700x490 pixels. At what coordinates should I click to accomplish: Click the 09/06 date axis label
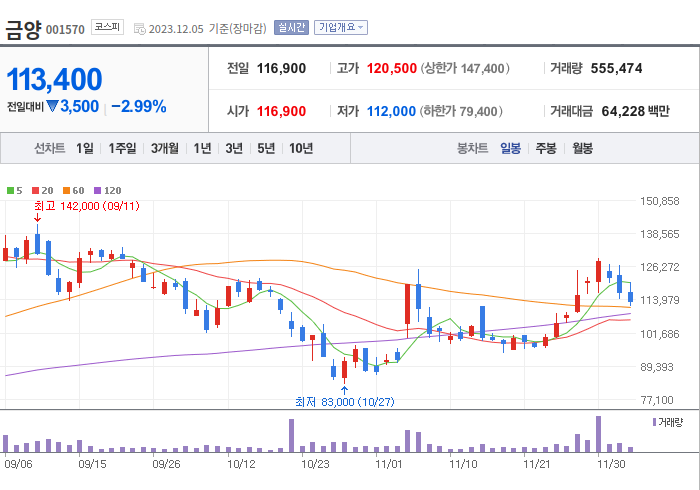click(18, 464)
